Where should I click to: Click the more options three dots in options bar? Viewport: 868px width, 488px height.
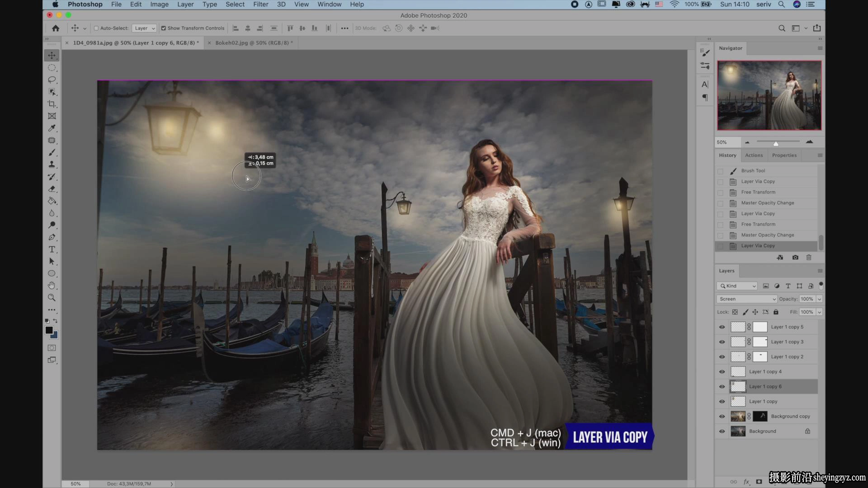click(x=344, y=28)
